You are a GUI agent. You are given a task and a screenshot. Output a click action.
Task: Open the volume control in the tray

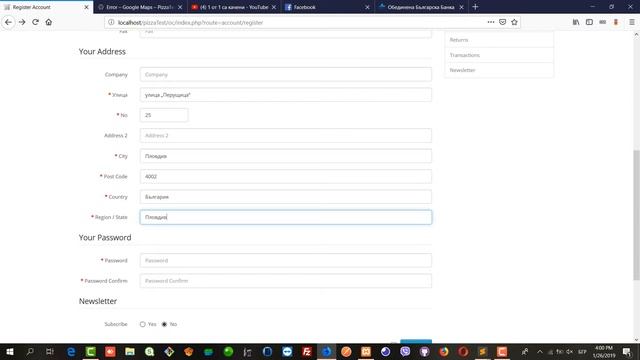pyautogui.click(x=570, y=352)
